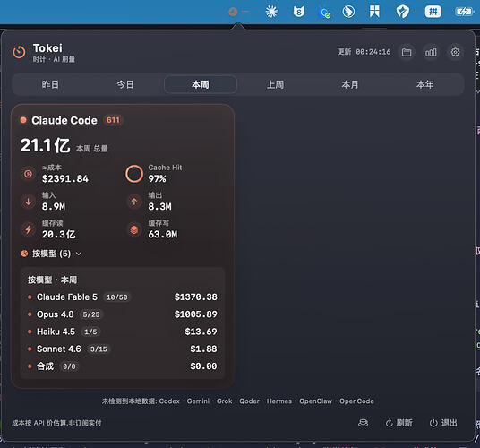Click the 5/25 badge beside Opus 4.8

(x=91, y=314)
